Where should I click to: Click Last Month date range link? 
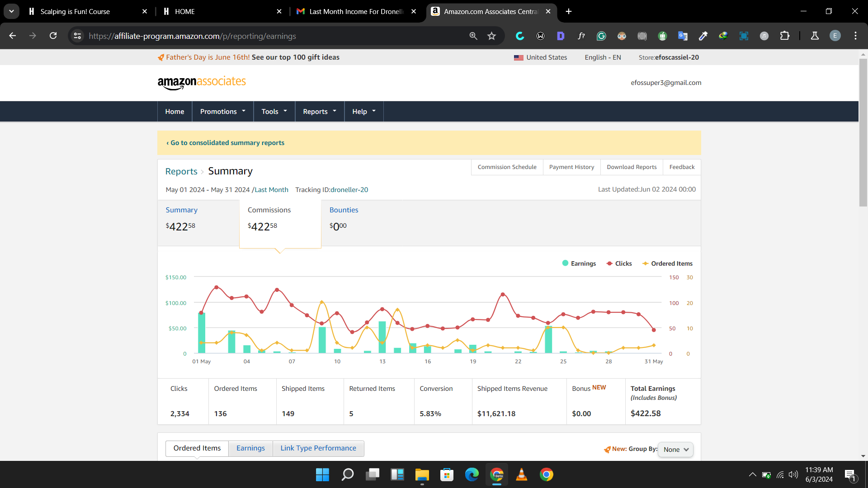(271, 190)
